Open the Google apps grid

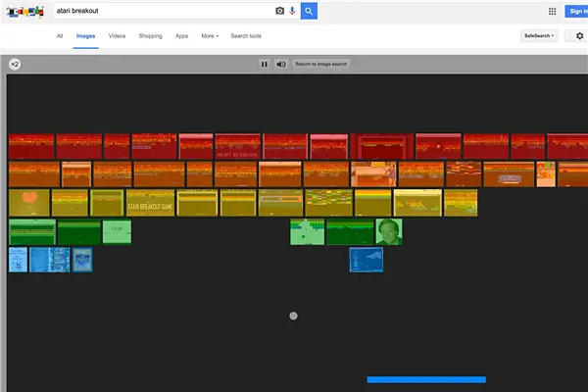coord(552,11)
